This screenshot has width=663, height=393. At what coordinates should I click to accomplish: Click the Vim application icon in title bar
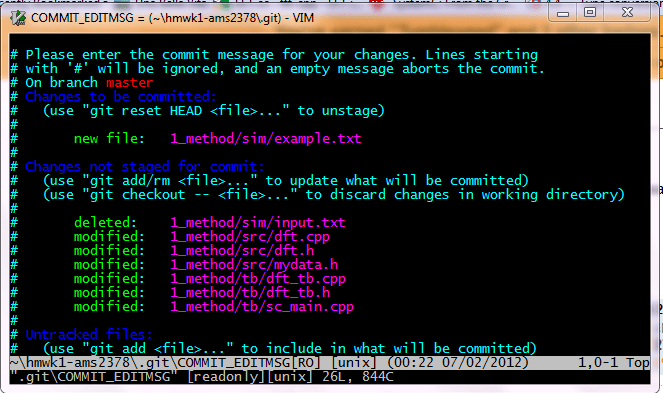(18, 18)
